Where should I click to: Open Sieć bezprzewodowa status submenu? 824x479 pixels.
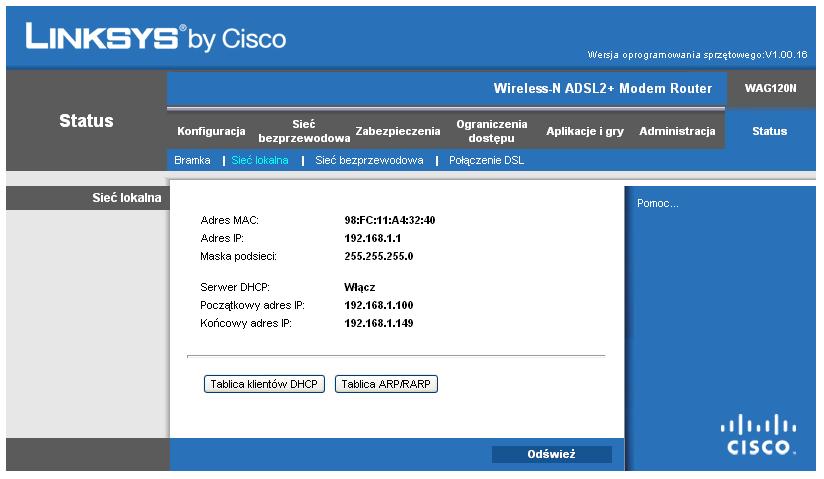[x=369, y=160]
